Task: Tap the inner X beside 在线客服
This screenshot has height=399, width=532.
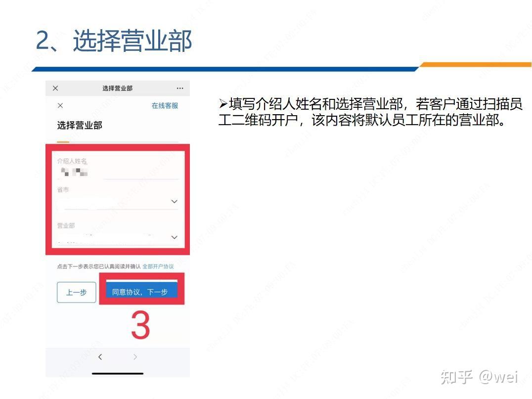Action: [60, 105]
